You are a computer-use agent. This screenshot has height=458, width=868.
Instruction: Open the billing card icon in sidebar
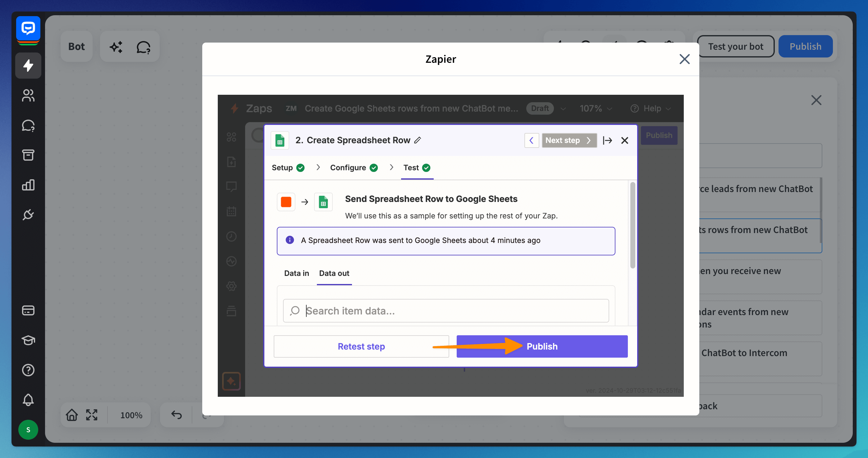point(28,310)
